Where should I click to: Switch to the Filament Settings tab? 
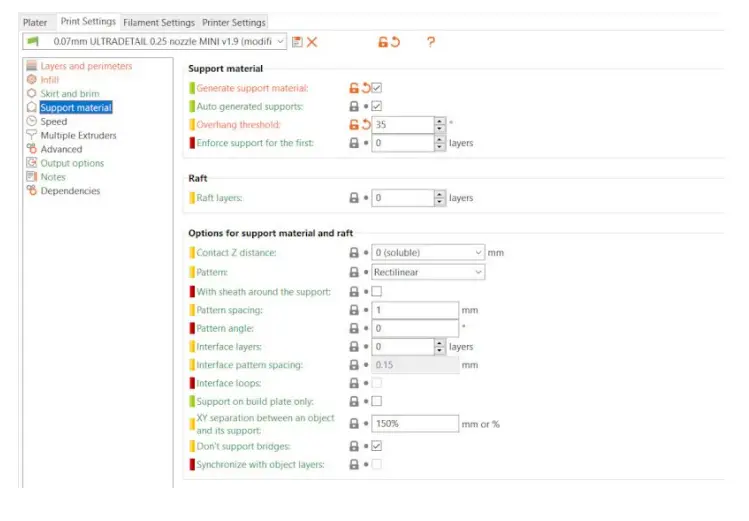[159, 22]
